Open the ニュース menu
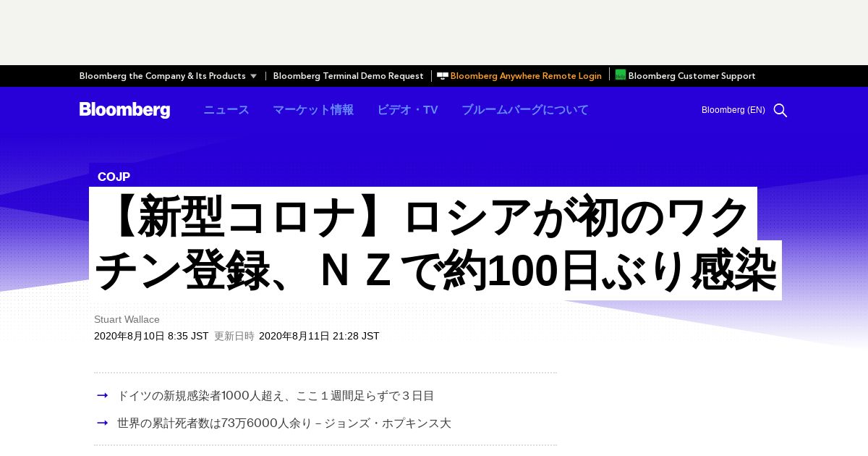The width and height of the screenshot is (868, 456). (x=226, y=110)
